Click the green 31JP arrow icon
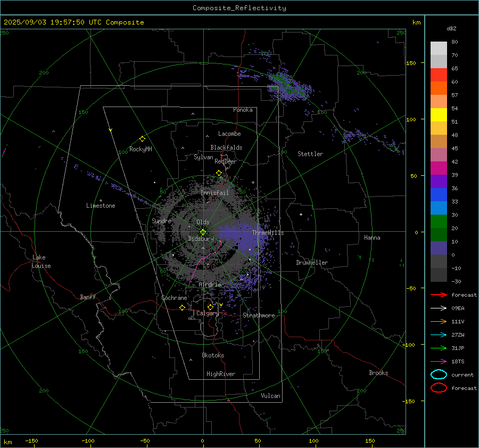The width and height of the screenshot is (479, 448). point(439,348)
